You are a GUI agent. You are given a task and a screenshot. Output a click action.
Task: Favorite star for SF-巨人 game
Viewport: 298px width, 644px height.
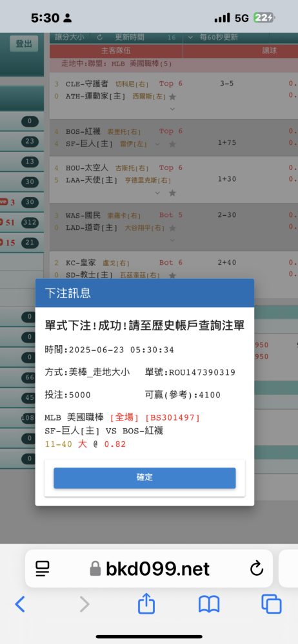[x=172, y=144]
